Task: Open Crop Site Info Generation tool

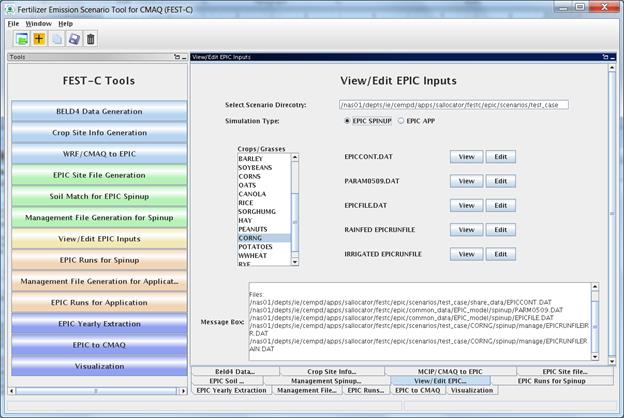Action: point(99,133)
